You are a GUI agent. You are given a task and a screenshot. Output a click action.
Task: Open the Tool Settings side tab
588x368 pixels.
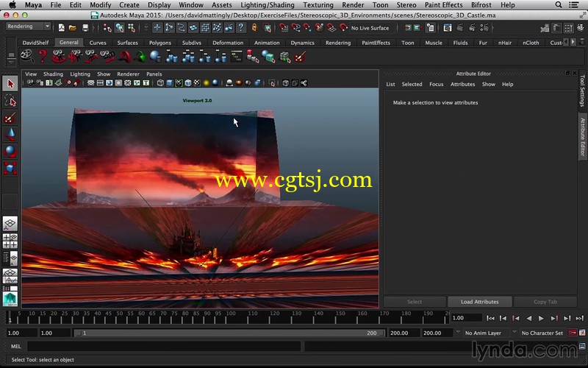(582, 91)
